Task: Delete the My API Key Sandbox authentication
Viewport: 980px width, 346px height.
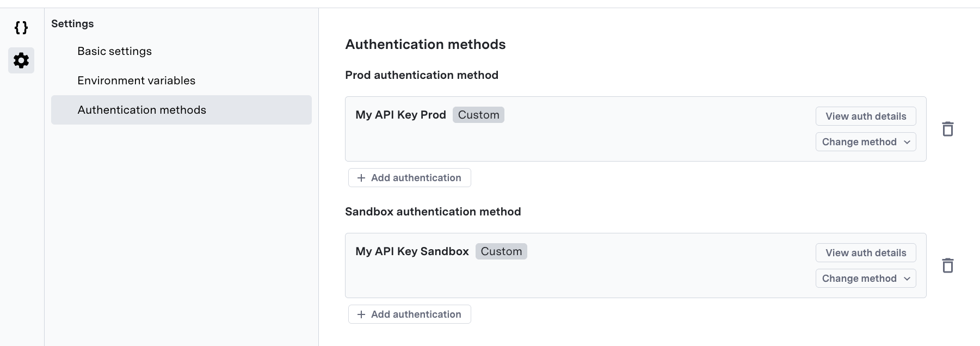Action: click(947, 265)
